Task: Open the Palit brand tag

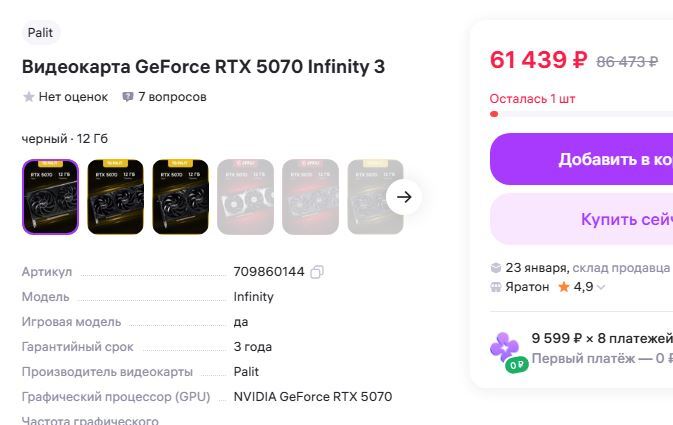Action: coord(40,33)
